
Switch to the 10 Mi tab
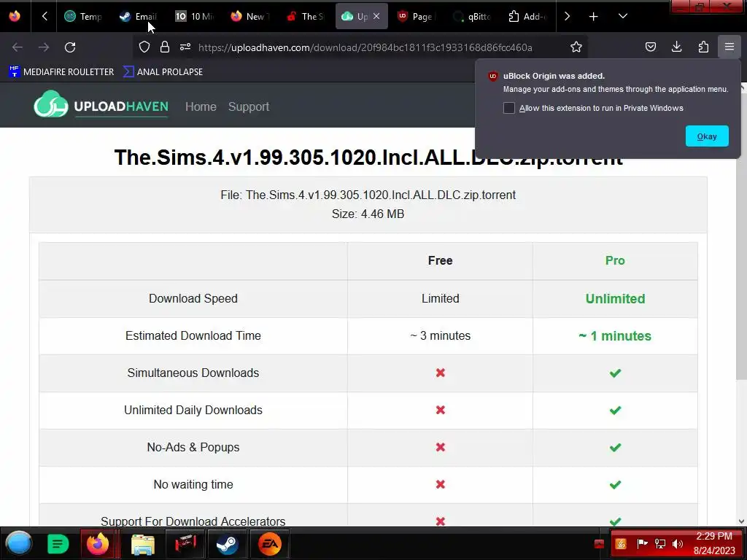tap(194, 16)
